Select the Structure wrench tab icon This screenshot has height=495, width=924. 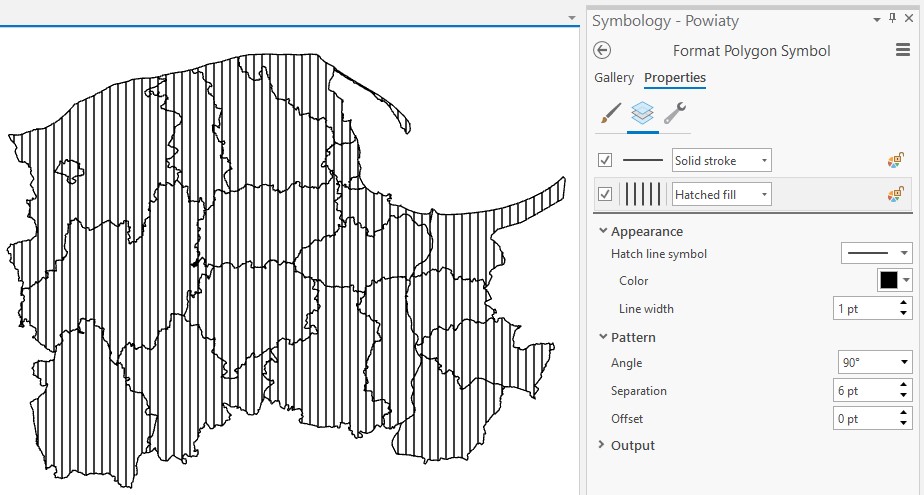(675, 113)
